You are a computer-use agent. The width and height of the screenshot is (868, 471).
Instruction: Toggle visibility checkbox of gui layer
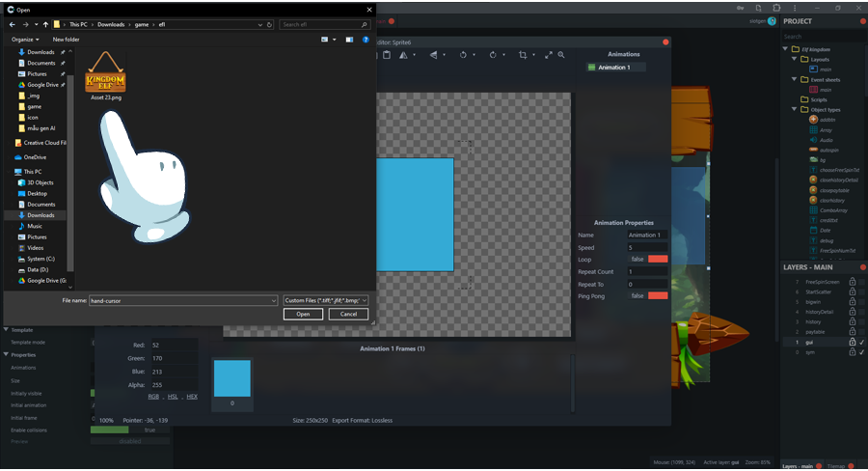point(862,342)
